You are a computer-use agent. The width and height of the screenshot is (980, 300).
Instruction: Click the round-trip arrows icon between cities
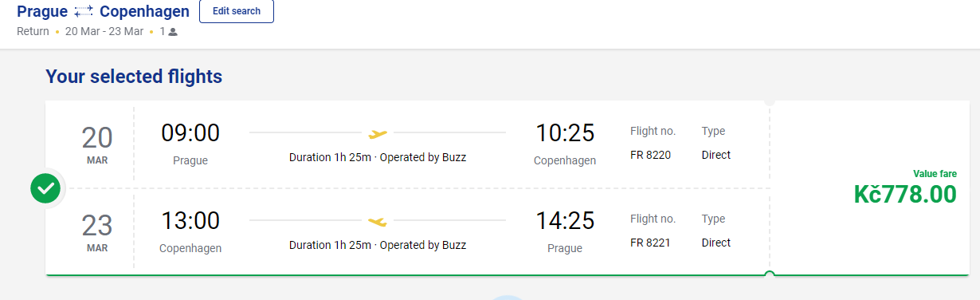84,12
